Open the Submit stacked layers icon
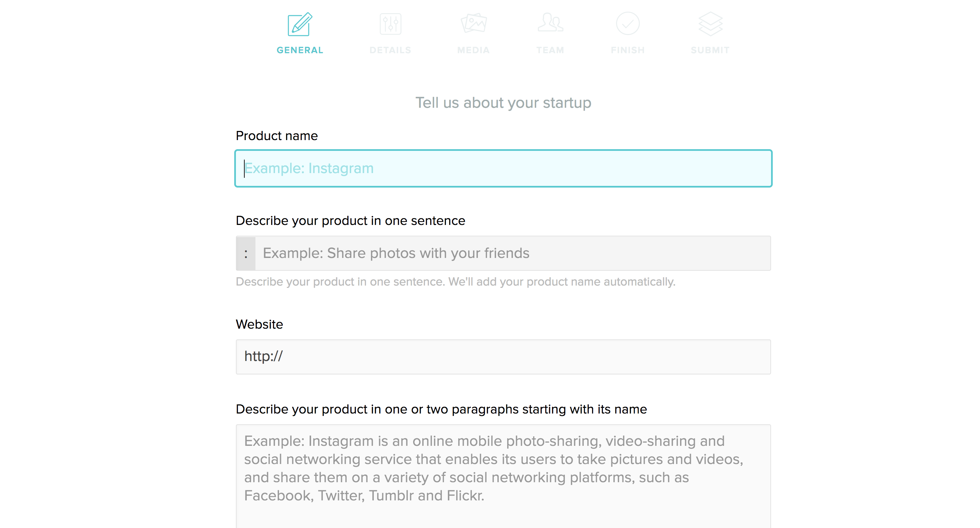The height and width of the screenshot is (528, 980). [710, 24]
